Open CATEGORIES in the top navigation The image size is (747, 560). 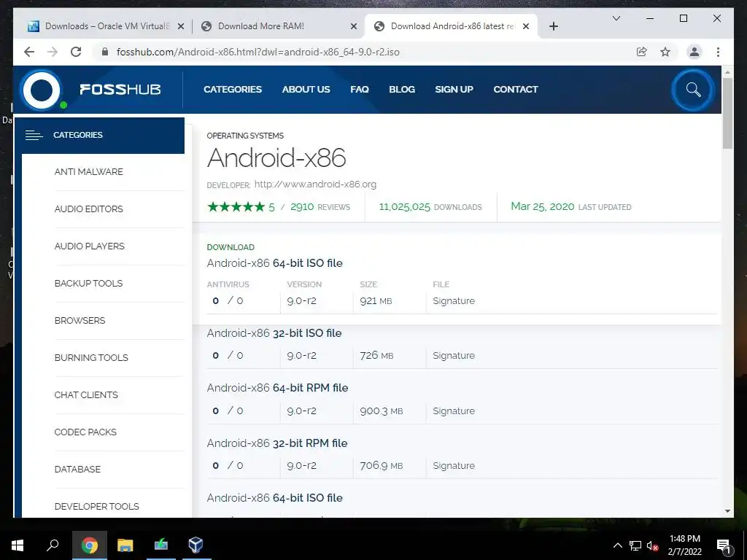[x=233, y=90]
